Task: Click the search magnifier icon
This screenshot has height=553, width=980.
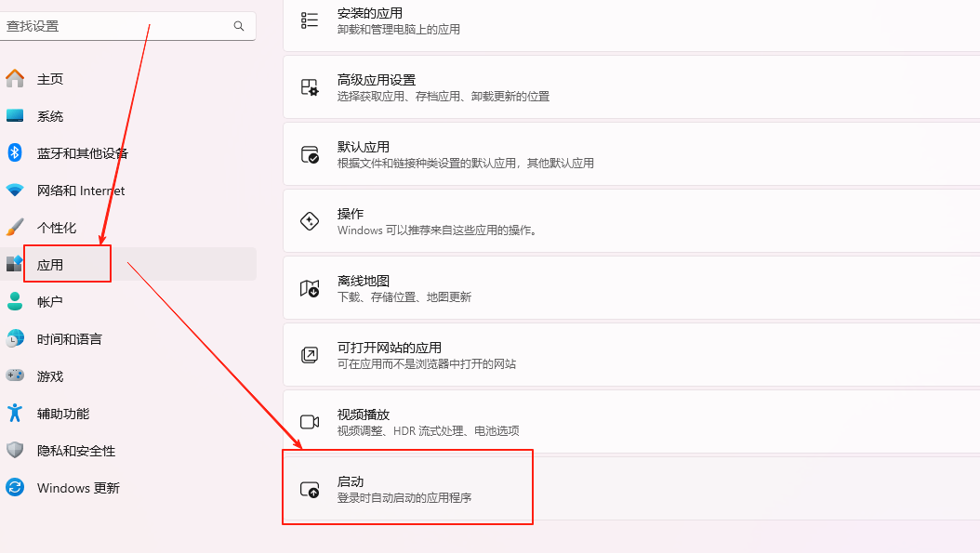Action: coord(239,26)
